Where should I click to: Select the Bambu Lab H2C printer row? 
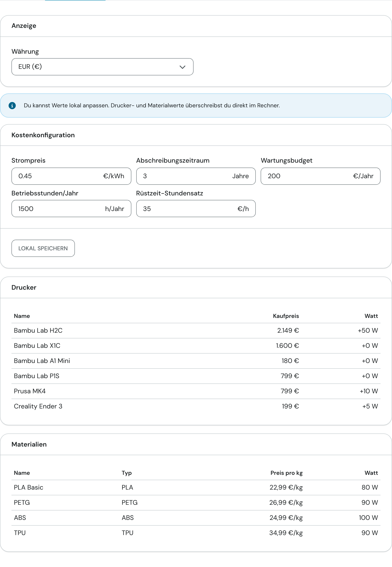(196, 330)
